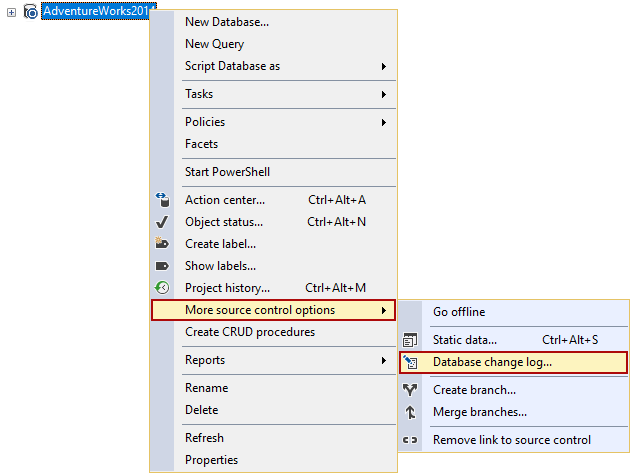Click the Action center icon

162,200
